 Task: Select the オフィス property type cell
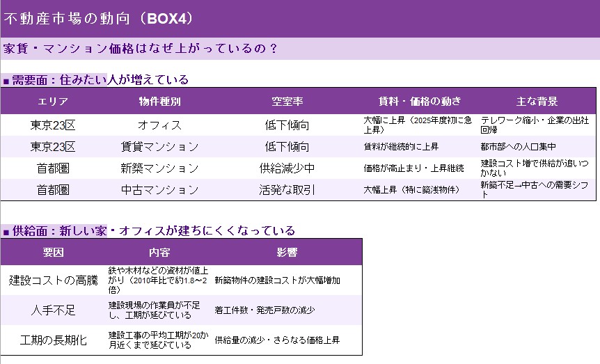[x=159, y=125]
